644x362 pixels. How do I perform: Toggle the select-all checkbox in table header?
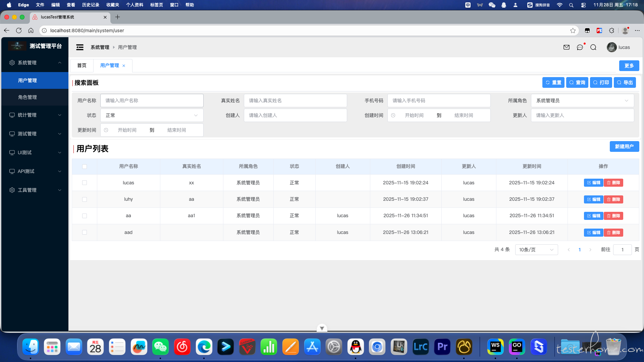[85, 167]
